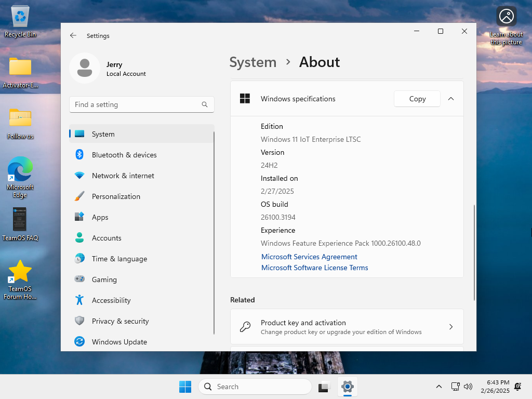
Task: Copy the Windows specifications
Action: click(417, 99)
